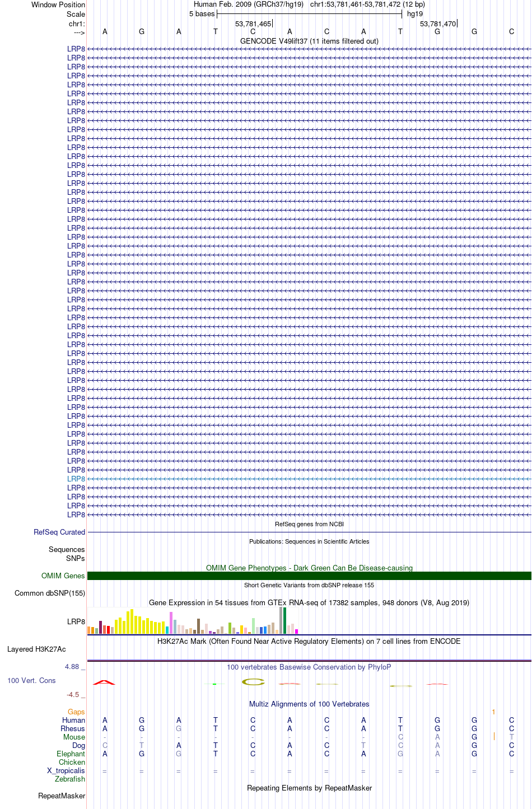Click the red A PhyloP conservation logo
532x809 pixels.
click(105, 682)
